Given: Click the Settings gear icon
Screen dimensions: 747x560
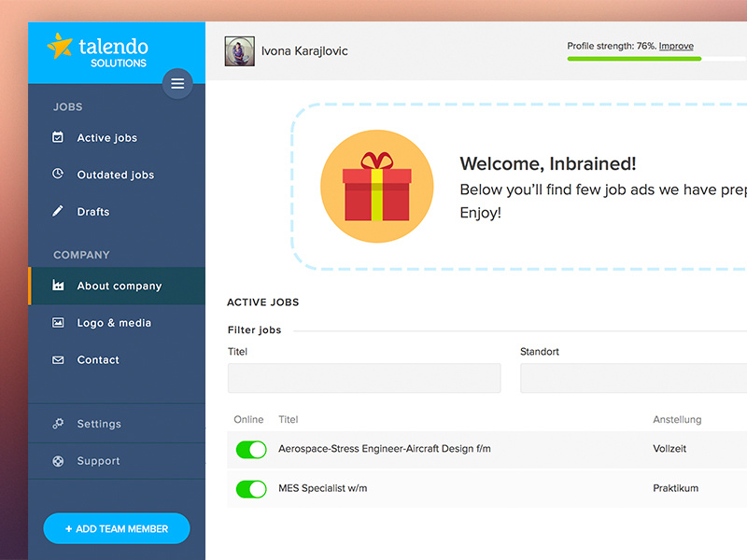Looking at the screenshot, I should click(58, 424).
